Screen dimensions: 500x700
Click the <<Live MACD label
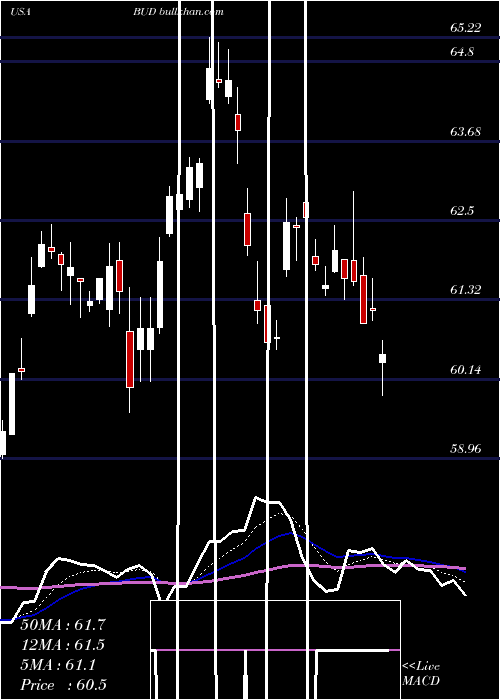(x=421, y=673)
